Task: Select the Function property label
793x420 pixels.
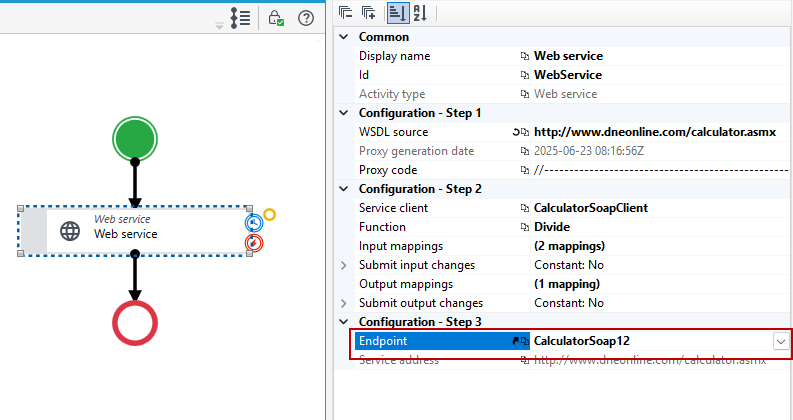Action: pyautogui.click(x=382, y=227)
